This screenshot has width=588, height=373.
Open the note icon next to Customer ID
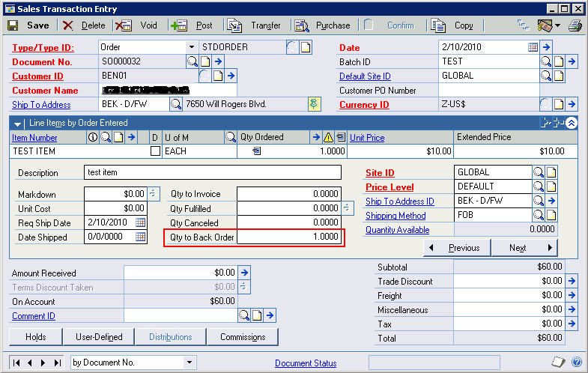pyautogui.click(x=218, y=76)
